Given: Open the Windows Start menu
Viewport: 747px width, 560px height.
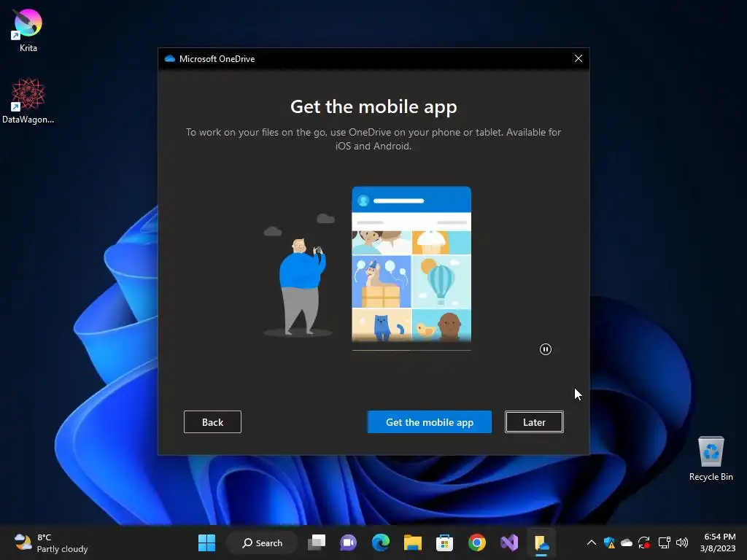Looking at the screenshot, I should click(206, 542).
